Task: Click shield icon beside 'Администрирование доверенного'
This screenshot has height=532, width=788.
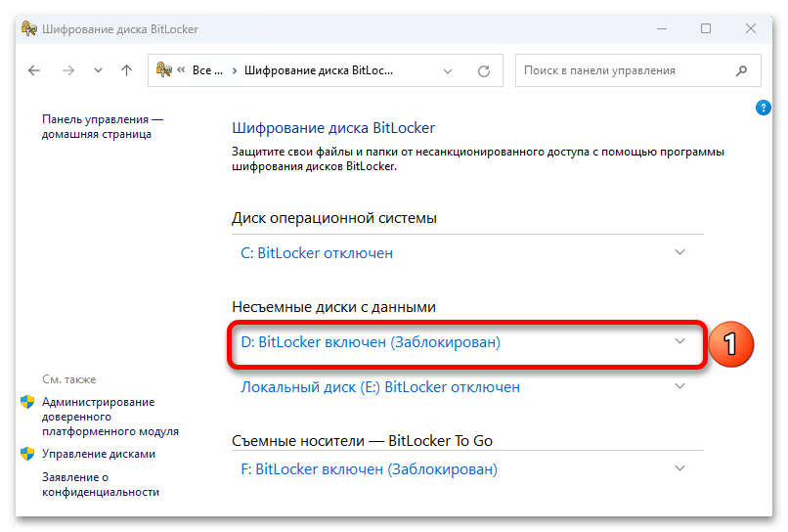Action: point(27,402)
